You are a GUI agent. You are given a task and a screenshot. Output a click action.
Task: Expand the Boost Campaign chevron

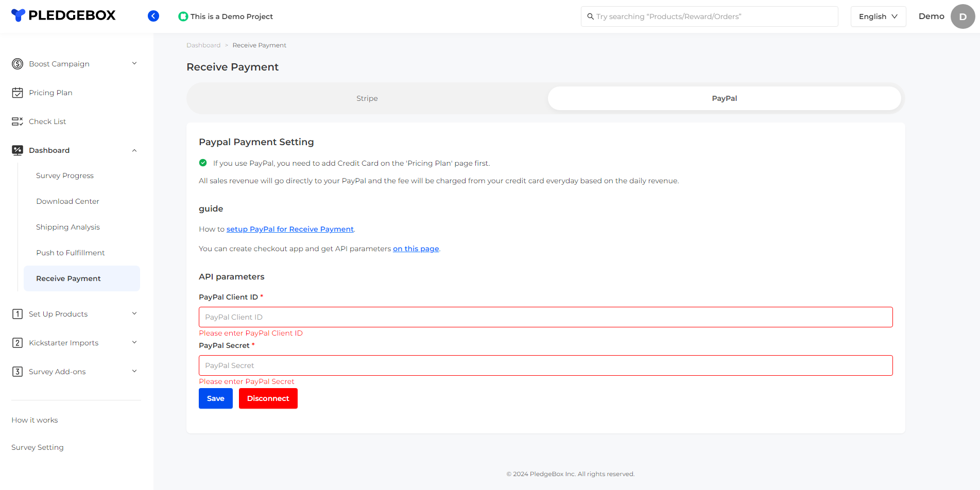point(134,63)
